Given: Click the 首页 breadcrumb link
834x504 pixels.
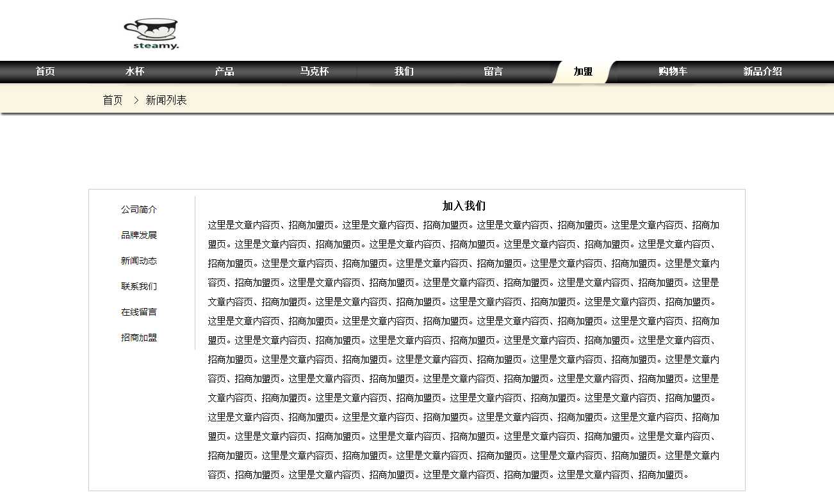Looking at the screenshot, I should (x=113, y=101).
